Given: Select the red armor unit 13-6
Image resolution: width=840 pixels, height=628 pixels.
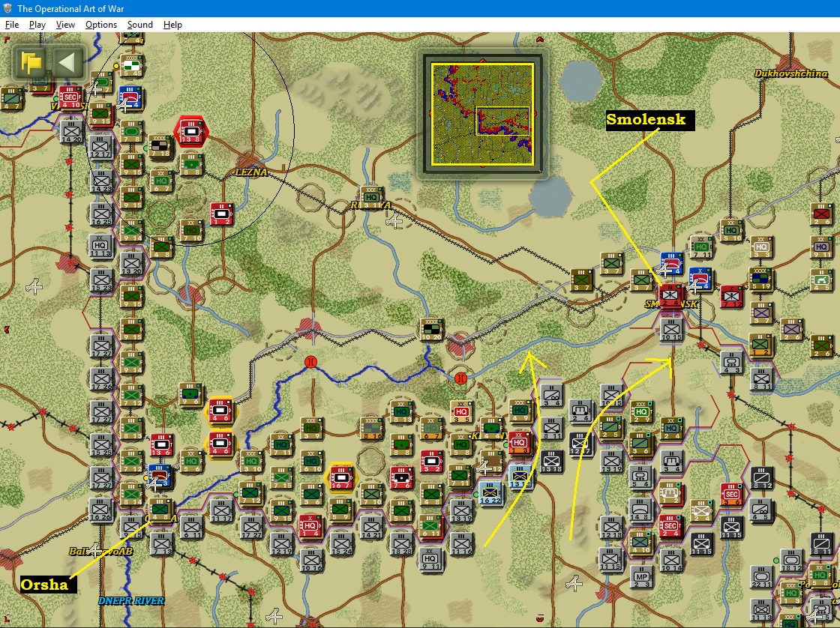Looking at the screenshot, I should click(x=161, y=444).
